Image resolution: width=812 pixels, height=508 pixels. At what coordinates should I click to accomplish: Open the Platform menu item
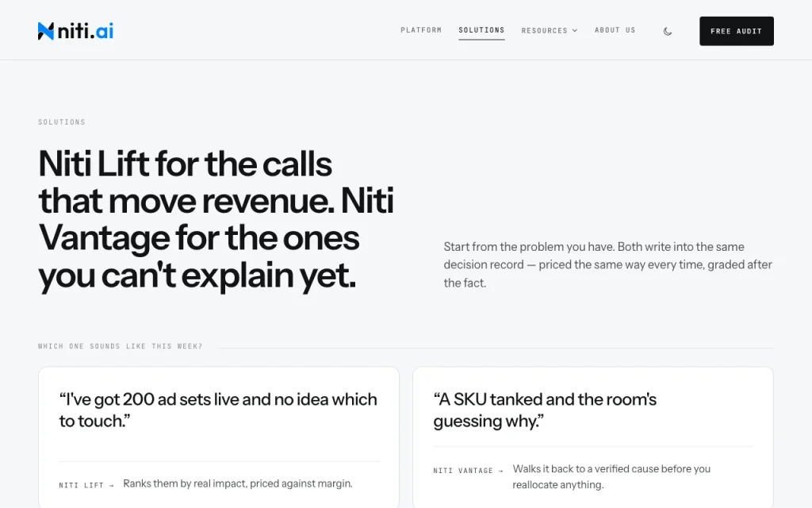tap(421, 30)
